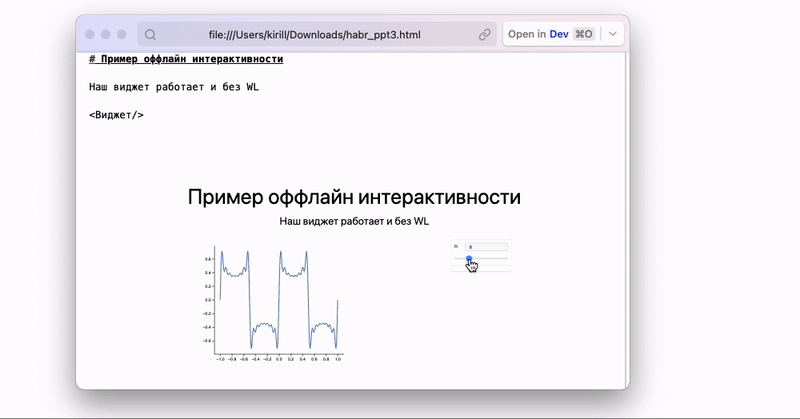Click the heading '# Пример оффлайн интерактивности'
The height and width of the screenshot is (419, 800).
click(186, 59)
